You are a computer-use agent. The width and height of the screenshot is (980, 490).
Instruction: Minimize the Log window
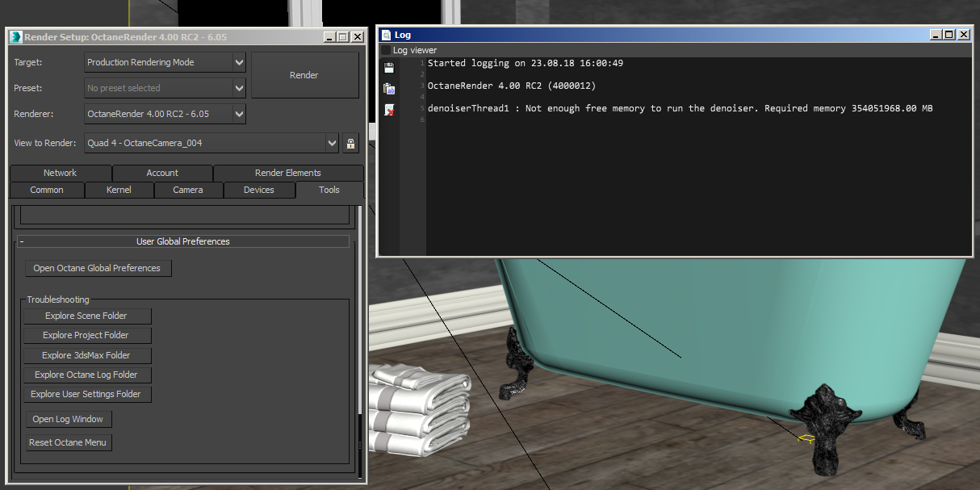tap(936, 35)
